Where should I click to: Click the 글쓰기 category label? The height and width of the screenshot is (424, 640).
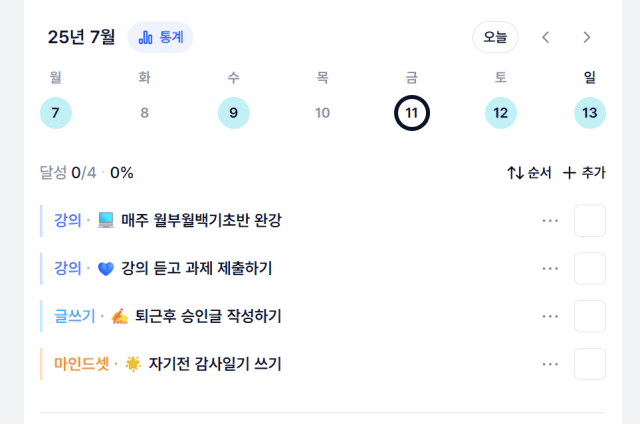click(74, 316)
